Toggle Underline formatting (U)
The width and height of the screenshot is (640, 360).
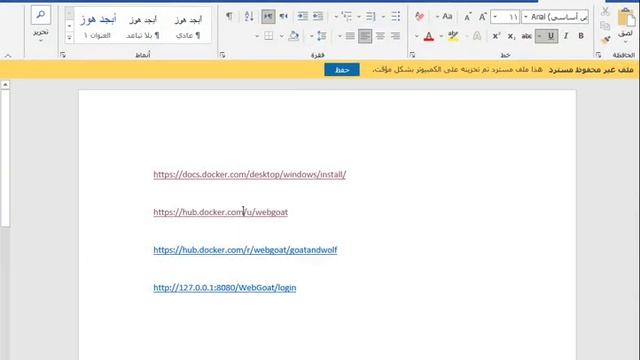coord(551,36)
